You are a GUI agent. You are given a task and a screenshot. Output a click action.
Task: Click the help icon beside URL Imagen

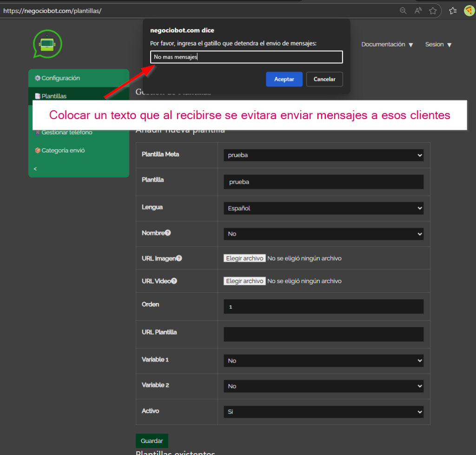pyautogui.click(x=179, y=258)
